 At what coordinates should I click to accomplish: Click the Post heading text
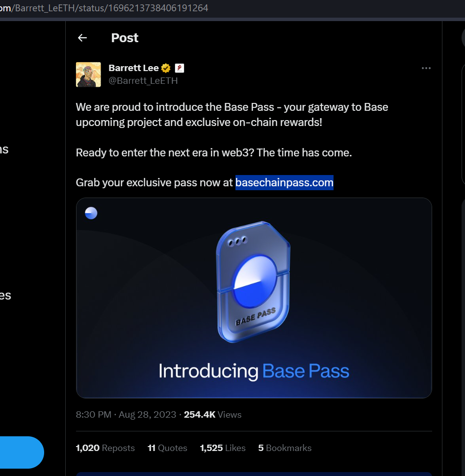(x=125, y=38)
